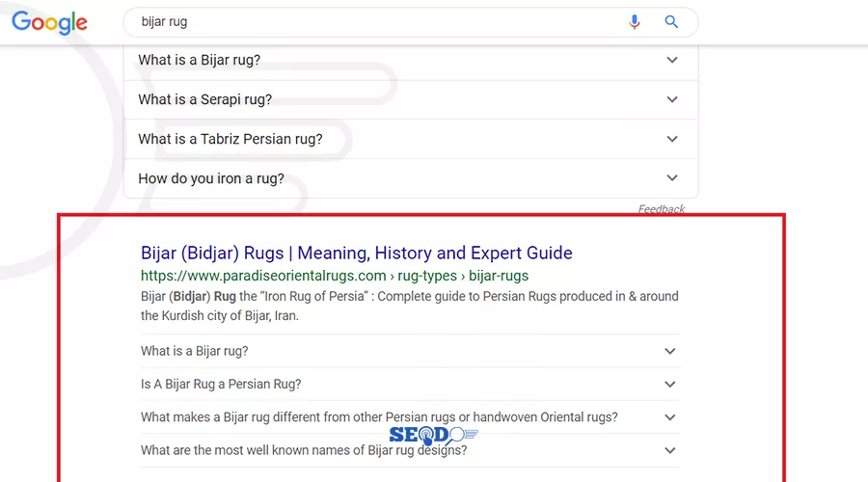Expand chevron for "What makes a Bijar rug different" question
This screenshot has height=482, width=868.
670,417
